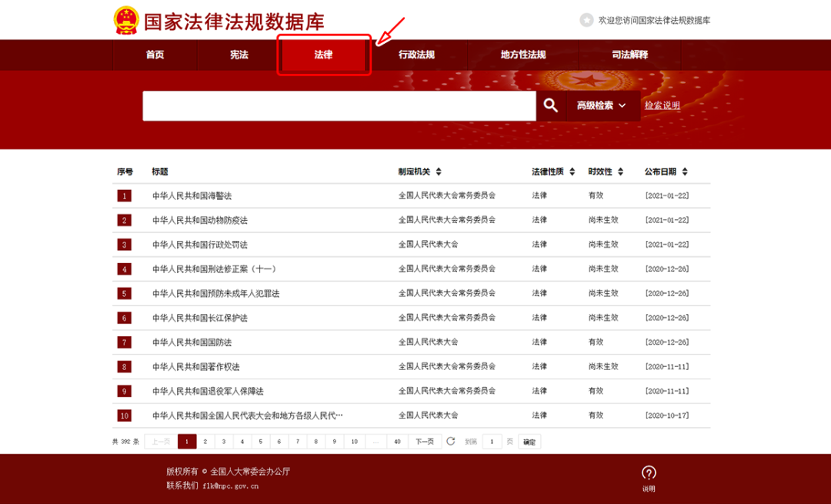831x504 pixels.
Task: Sort by 公布日期 arrows
Action: (x=685, y=172)
